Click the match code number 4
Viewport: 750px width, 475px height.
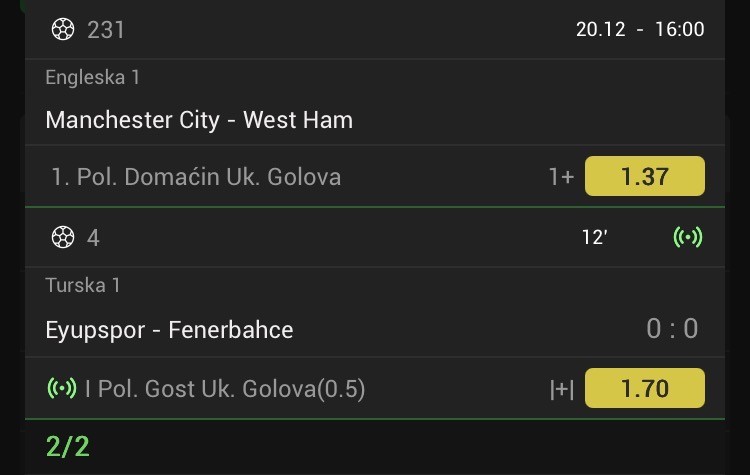93,238
